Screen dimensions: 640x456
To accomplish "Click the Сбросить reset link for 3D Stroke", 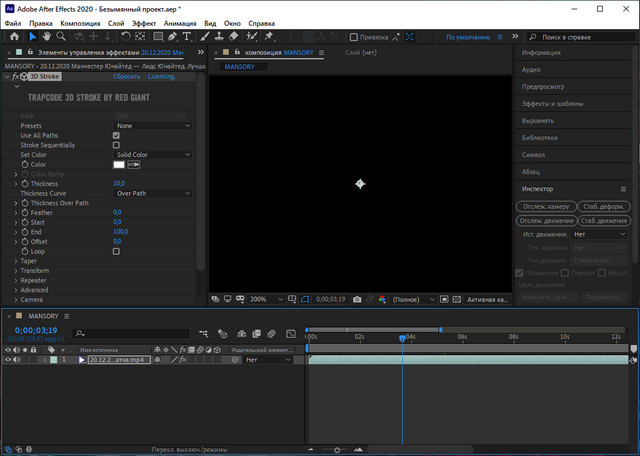I will (126, 76).
